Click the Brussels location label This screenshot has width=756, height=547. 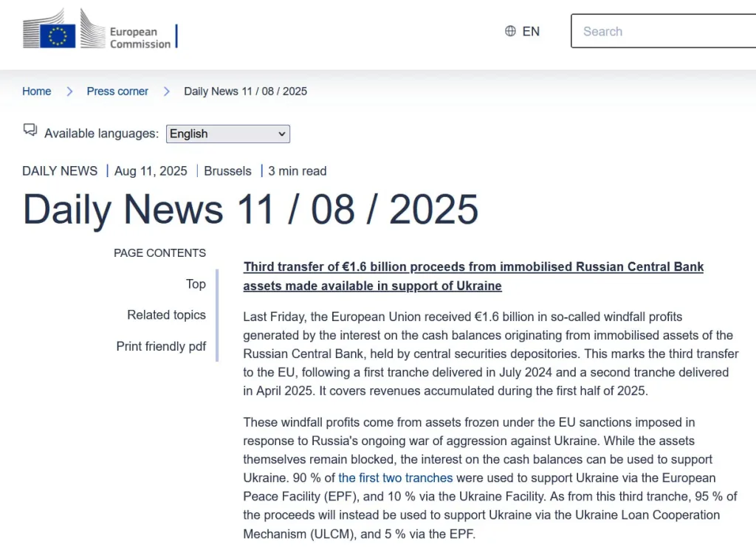tap(227, 171)
